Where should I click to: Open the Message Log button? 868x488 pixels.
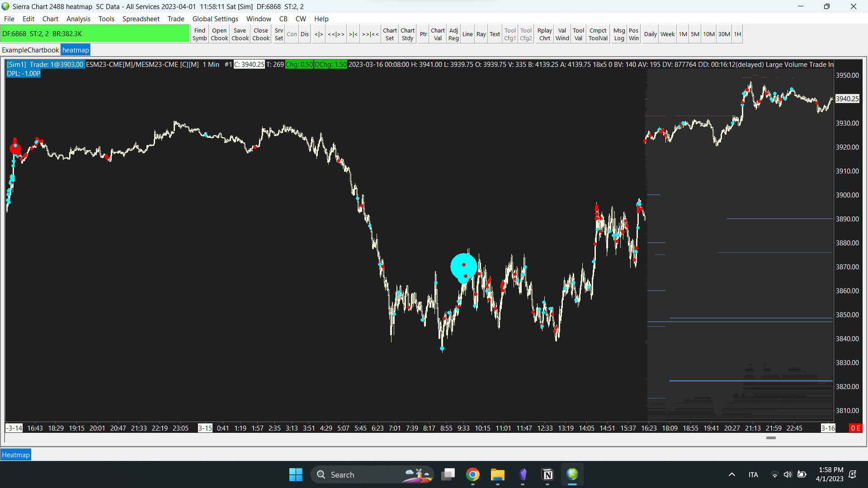[619, 34]
